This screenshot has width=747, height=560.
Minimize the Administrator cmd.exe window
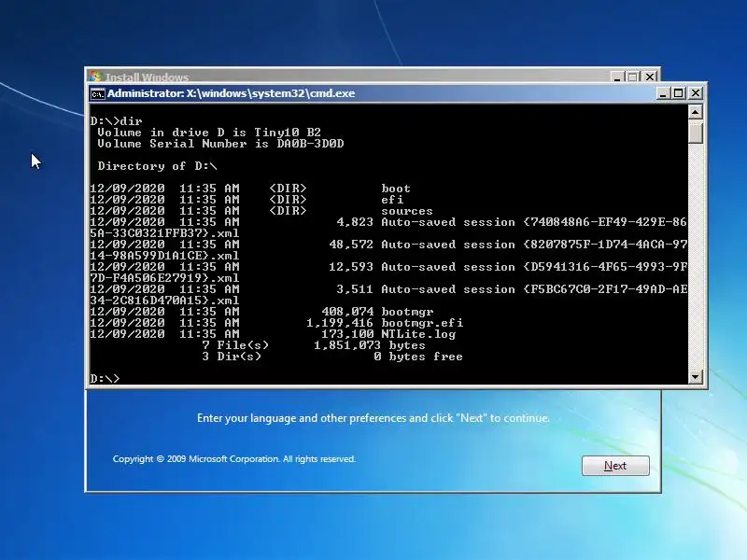coord(663,93)
